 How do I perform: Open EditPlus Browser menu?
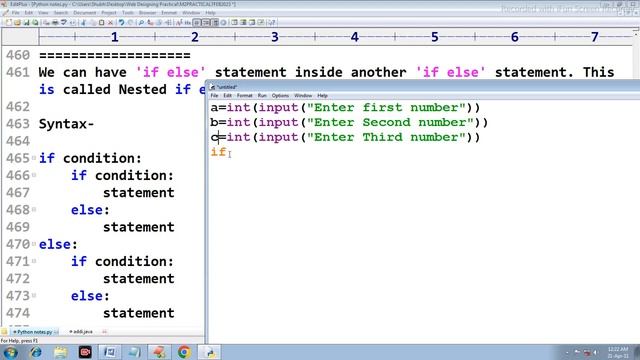(x=147, y=13)
